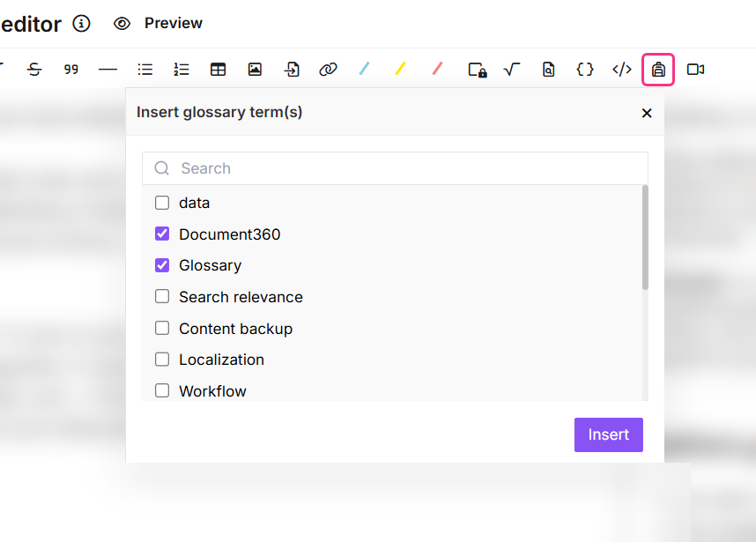Click the Insert button
This screenshot has height=542, width=756.
coord(609,435)
